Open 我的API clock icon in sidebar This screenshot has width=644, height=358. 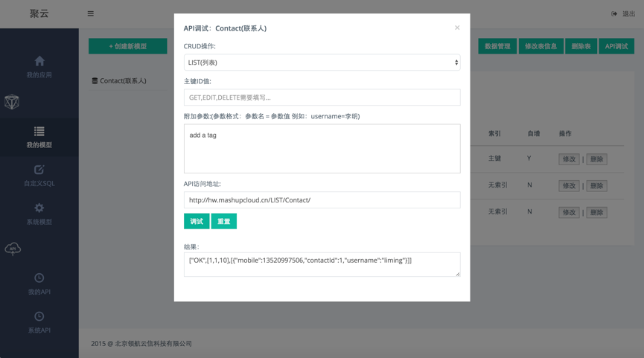39,278
